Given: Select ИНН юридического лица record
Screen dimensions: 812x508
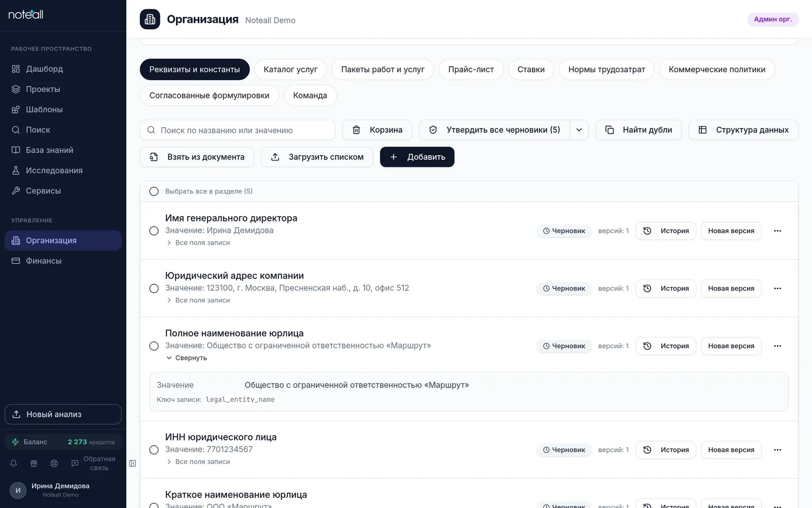Looking at the screenshot, I should tap(154, 450).
